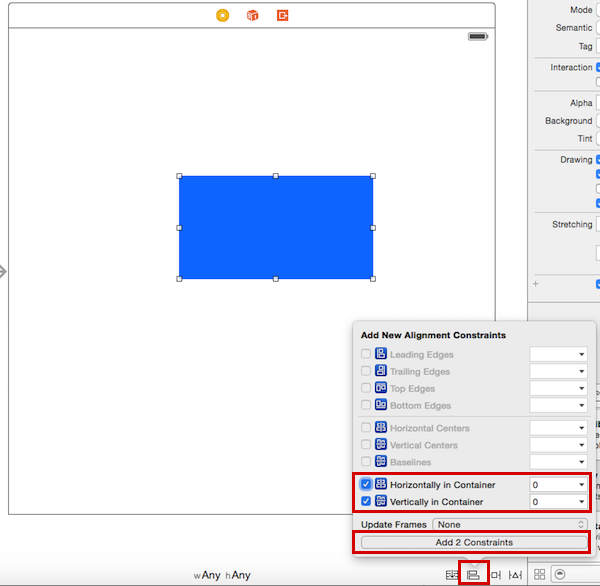This screenshot has width=600, height=586.
Task: Click the Semantic label in inspector
Action: 574,28
